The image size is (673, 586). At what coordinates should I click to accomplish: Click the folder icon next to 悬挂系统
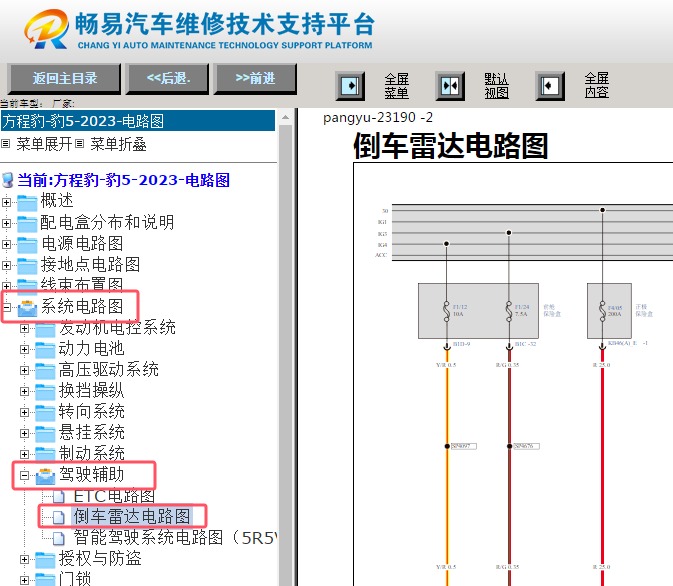coord(45,434)
